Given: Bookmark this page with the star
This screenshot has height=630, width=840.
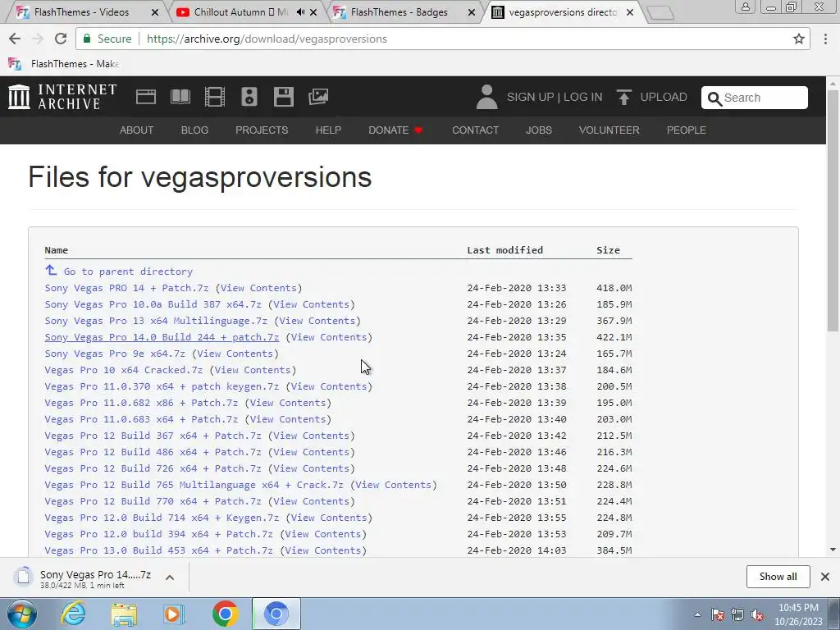Looking at the screenshot, I should point(799,39).
